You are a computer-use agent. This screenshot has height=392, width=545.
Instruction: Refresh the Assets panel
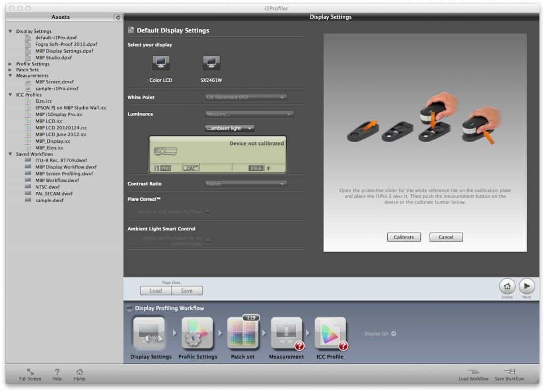point(117,17)
